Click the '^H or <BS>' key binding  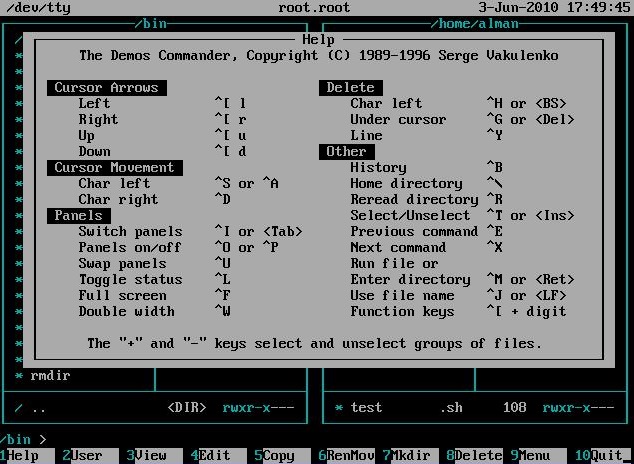click(526, 103)
